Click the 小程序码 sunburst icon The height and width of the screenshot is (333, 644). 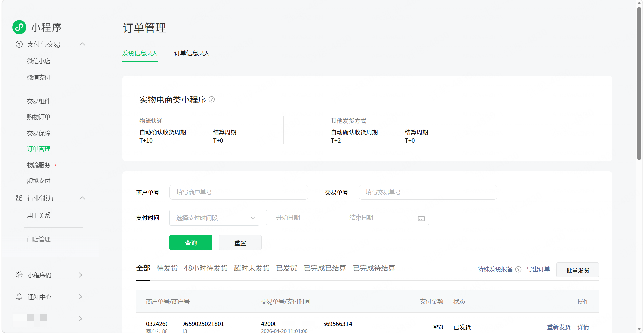point(19,275)
